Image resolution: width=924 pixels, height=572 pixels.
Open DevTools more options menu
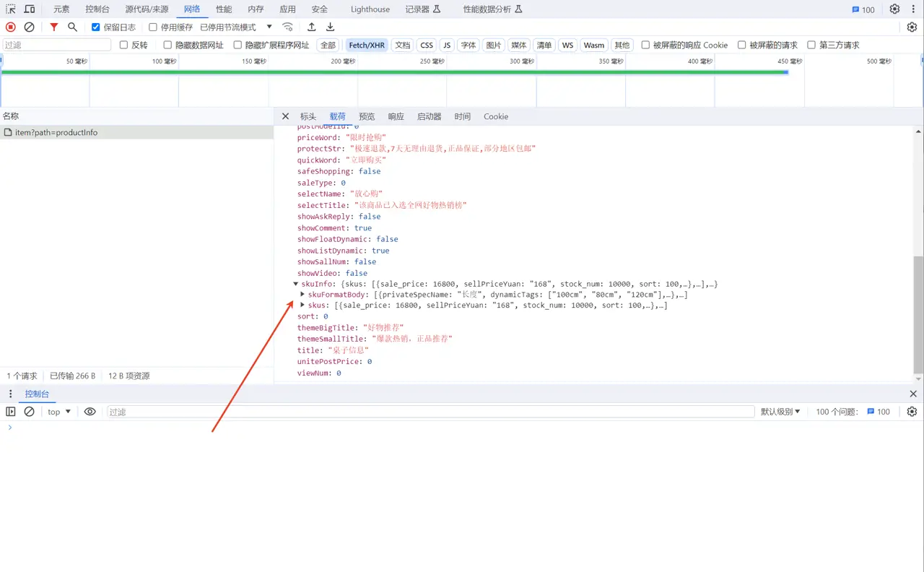pyautogui.click(x=913, y=9)
